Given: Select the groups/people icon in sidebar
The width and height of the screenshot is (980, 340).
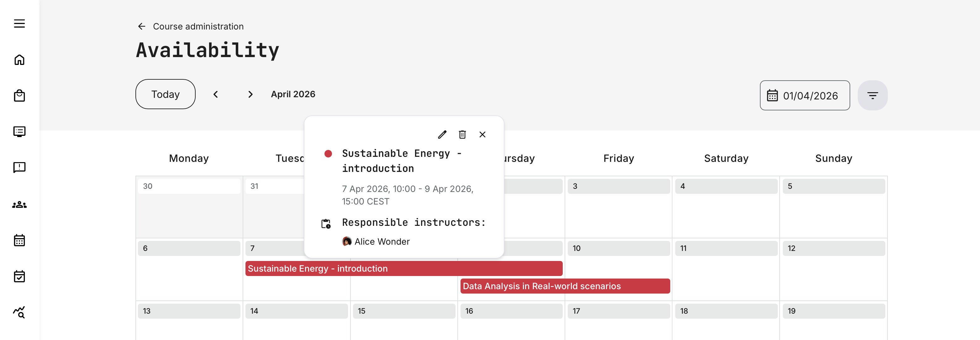Looking at the screenshot, I should [20, 205].
